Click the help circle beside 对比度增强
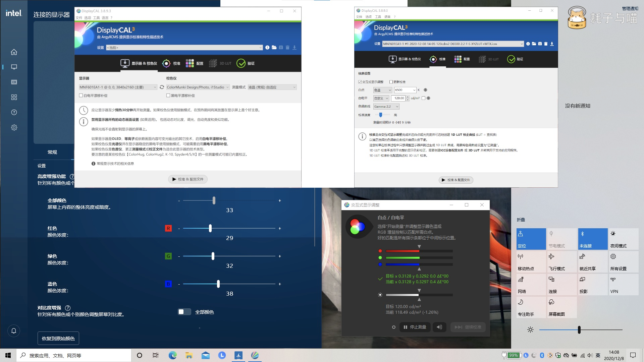 coord(68,308)
